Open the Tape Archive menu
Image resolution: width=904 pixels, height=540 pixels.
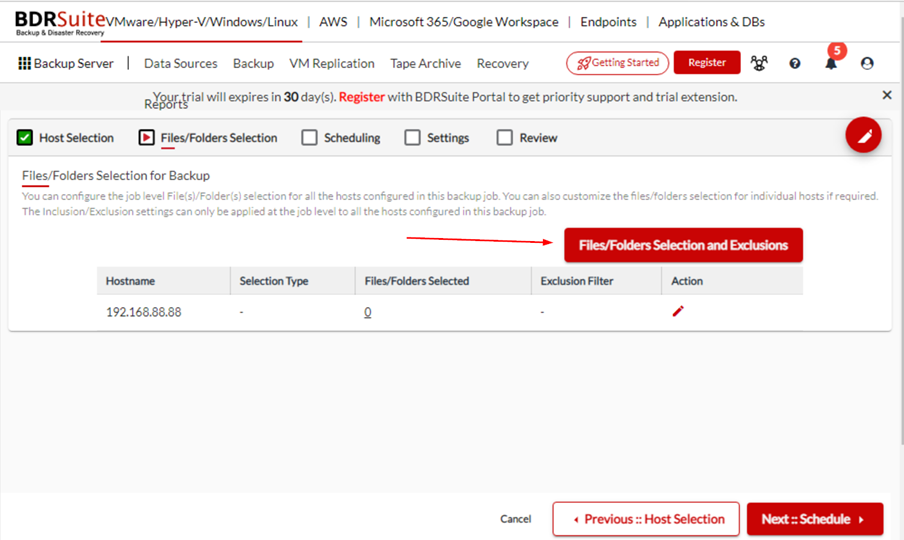(x=425, y=63)
